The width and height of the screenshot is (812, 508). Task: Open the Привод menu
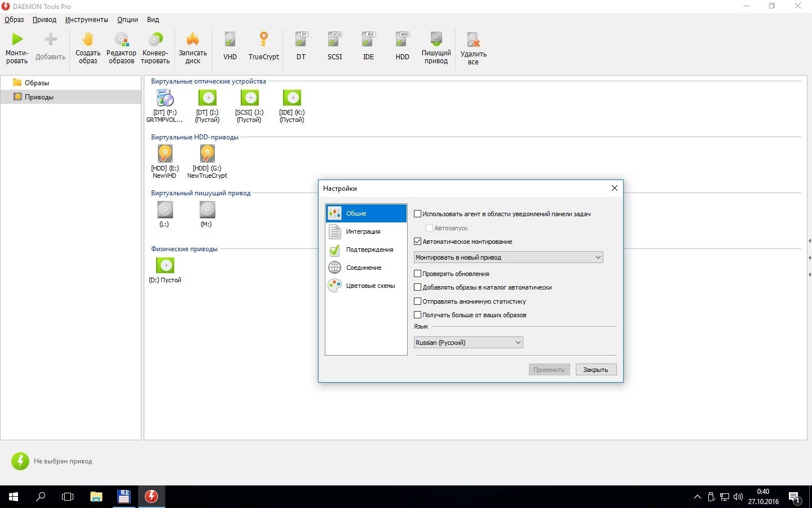tap(45, 19)
